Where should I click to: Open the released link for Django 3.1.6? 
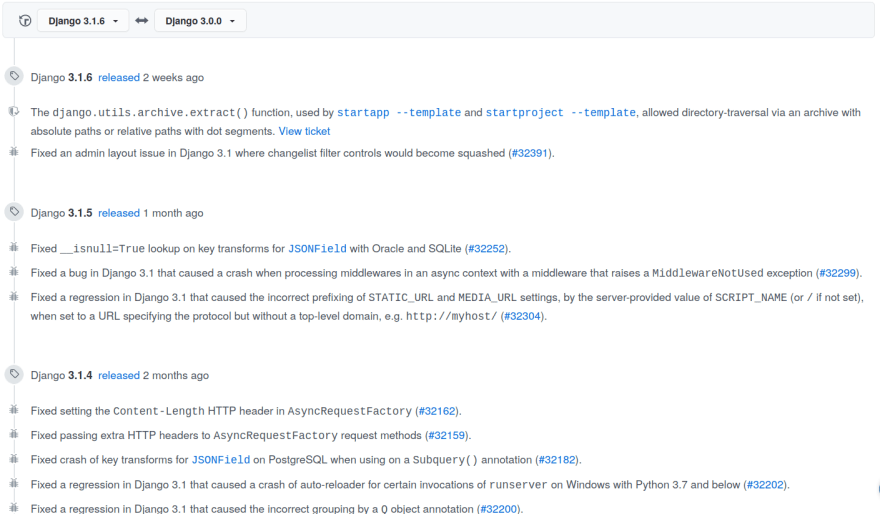pos(119,77)
